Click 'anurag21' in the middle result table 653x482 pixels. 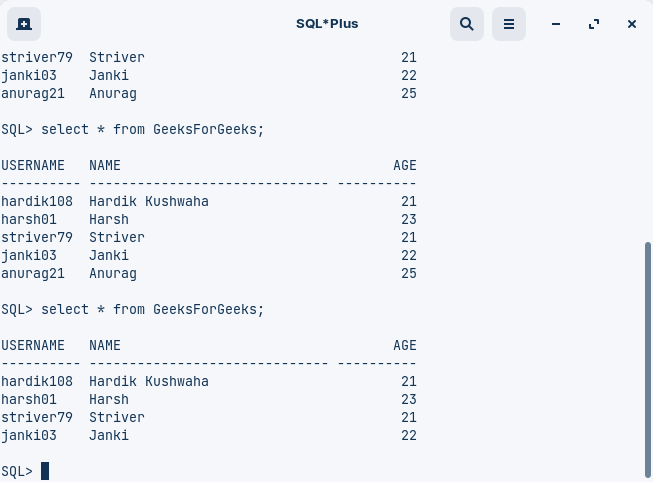[x=33, y=273]
